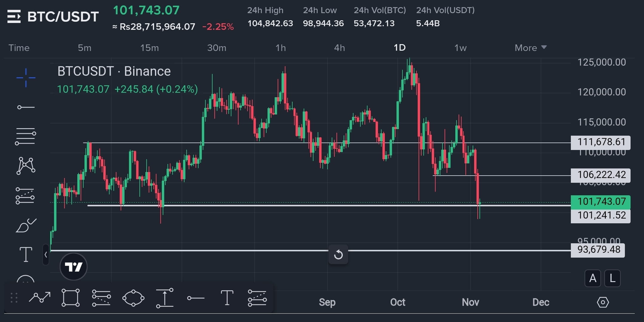This screenshot has width=644, height=322.
Task: Select the horizontal line drawing tool in sidebar
Action: (x=26, y=107)
